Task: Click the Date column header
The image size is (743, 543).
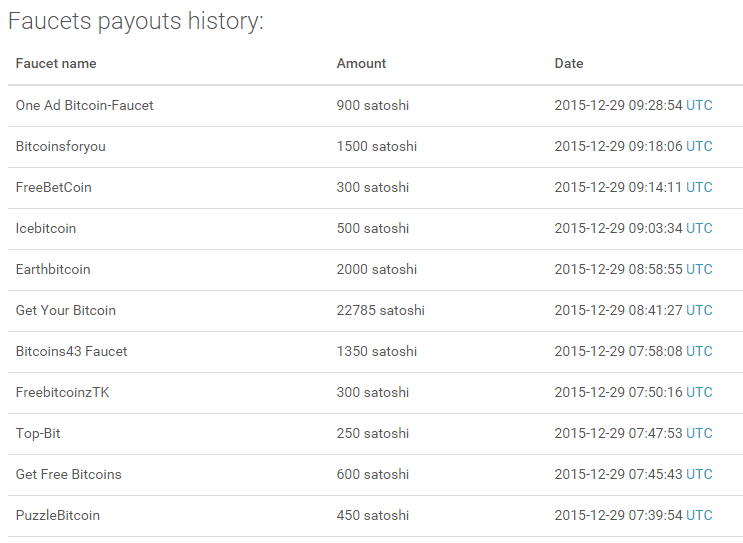Action: (569, 63)
